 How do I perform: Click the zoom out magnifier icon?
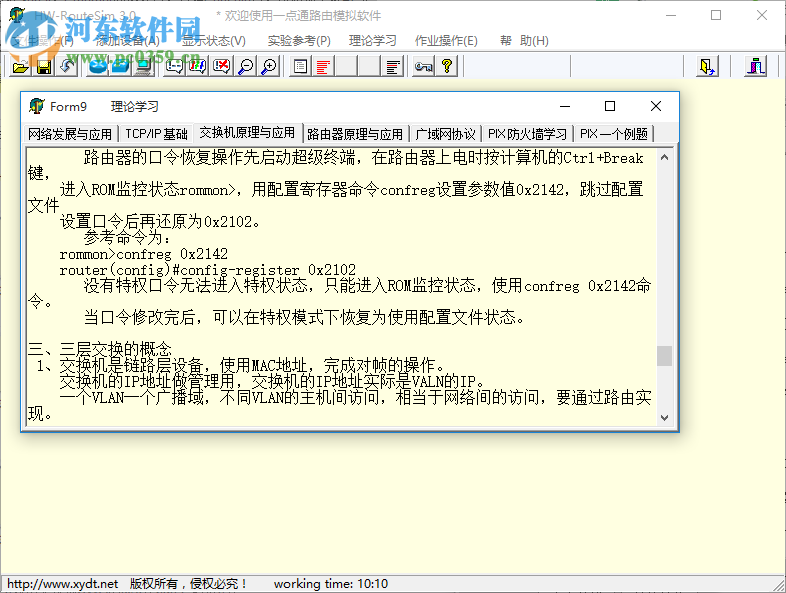pos(246,66)
